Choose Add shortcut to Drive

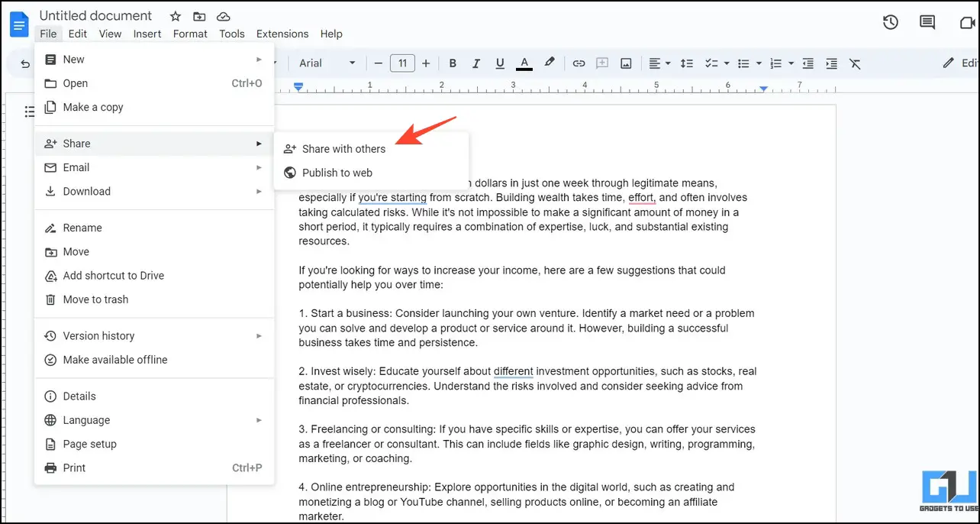(154, 276)
